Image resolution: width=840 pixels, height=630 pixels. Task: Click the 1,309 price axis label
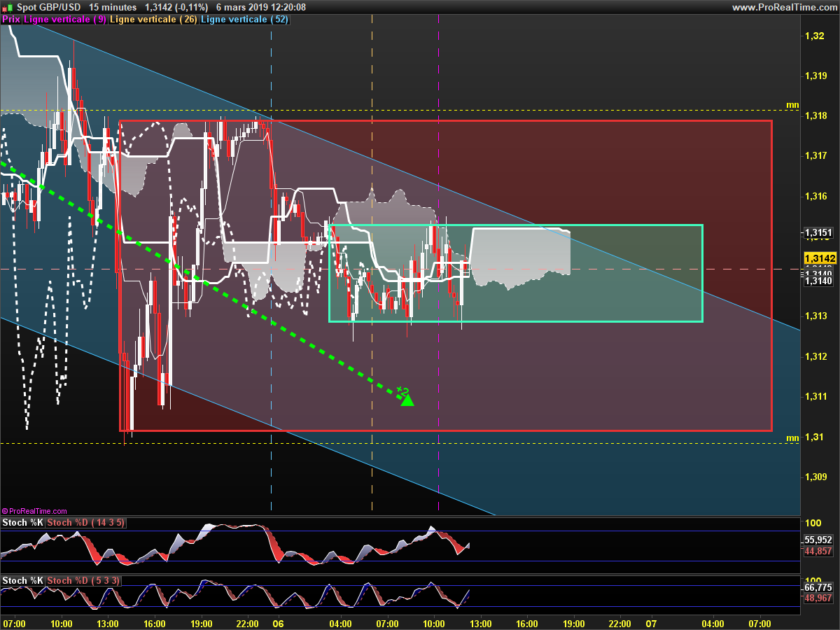pos(816,477)
